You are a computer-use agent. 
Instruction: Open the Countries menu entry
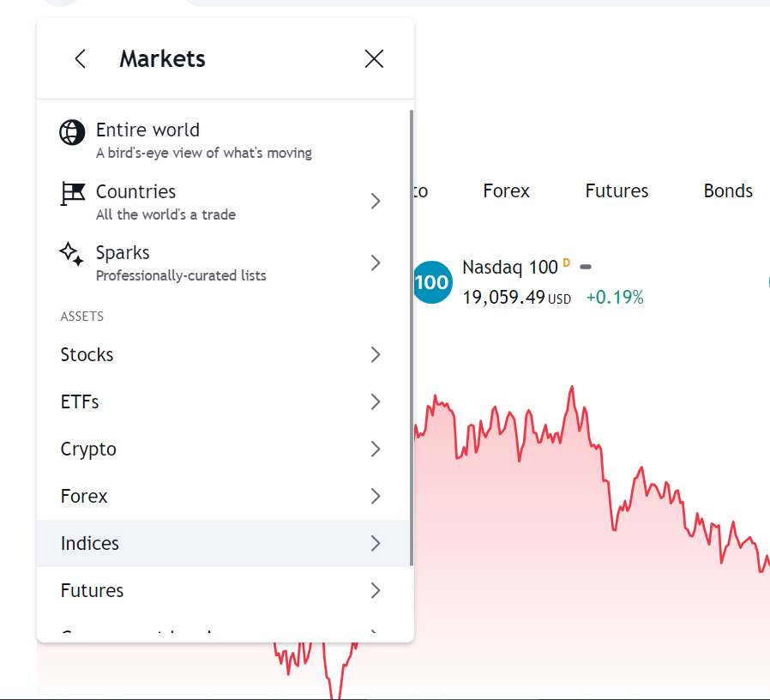tap(223, 202)
